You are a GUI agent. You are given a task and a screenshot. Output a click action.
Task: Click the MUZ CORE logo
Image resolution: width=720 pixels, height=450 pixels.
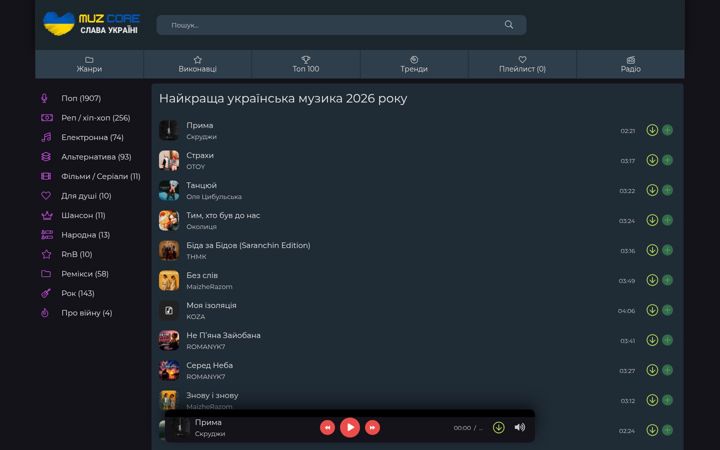(91, 24)
